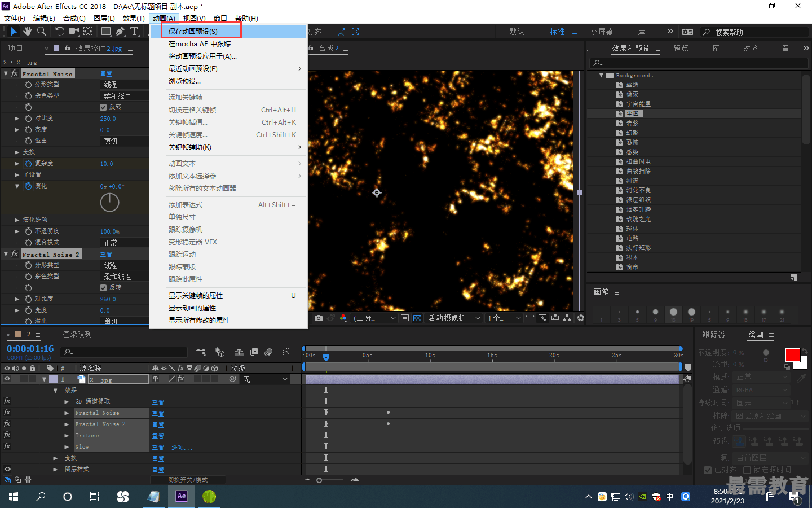Click the snapshot camera icon in viewer

(x=319, y=318)
